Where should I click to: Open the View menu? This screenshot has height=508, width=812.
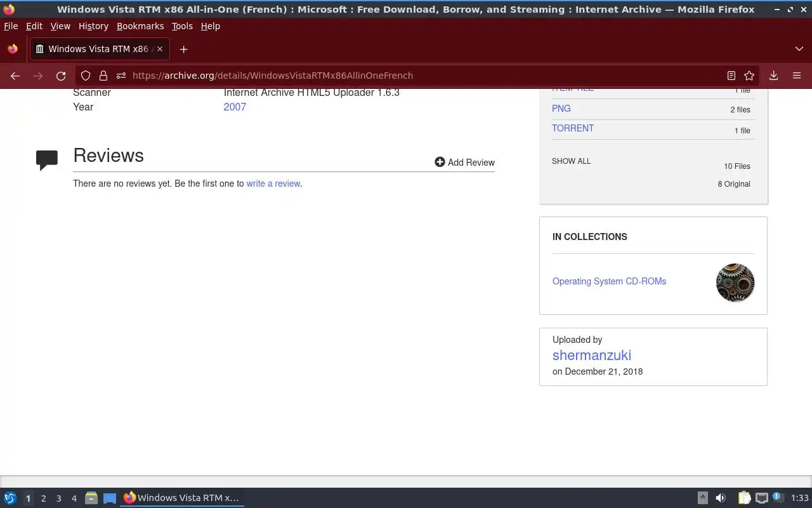pos(60,26)
